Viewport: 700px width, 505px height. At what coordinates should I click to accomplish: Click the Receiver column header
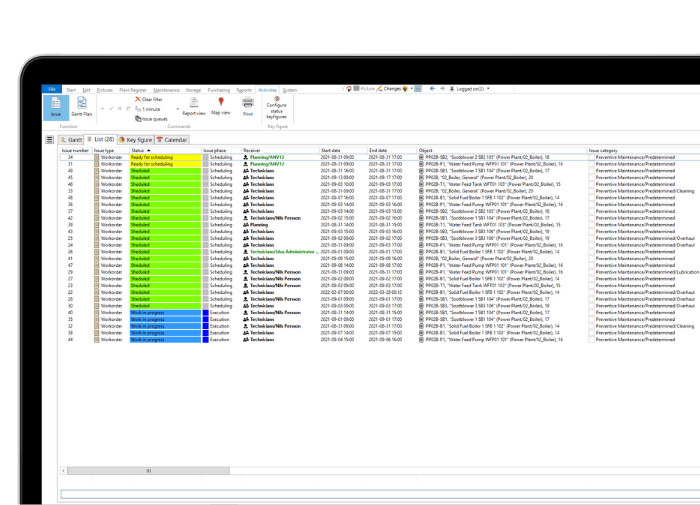(x=280, y=150)
